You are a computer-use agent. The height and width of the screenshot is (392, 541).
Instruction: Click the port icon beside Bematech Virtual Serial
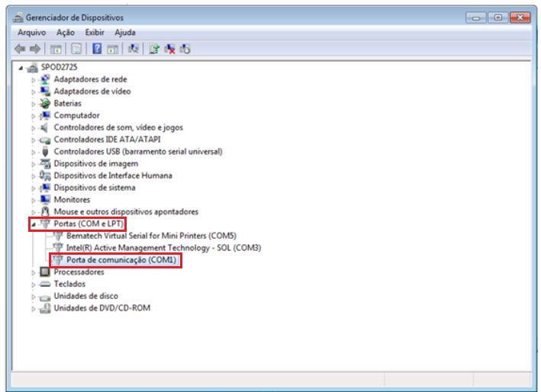point(58,236)
